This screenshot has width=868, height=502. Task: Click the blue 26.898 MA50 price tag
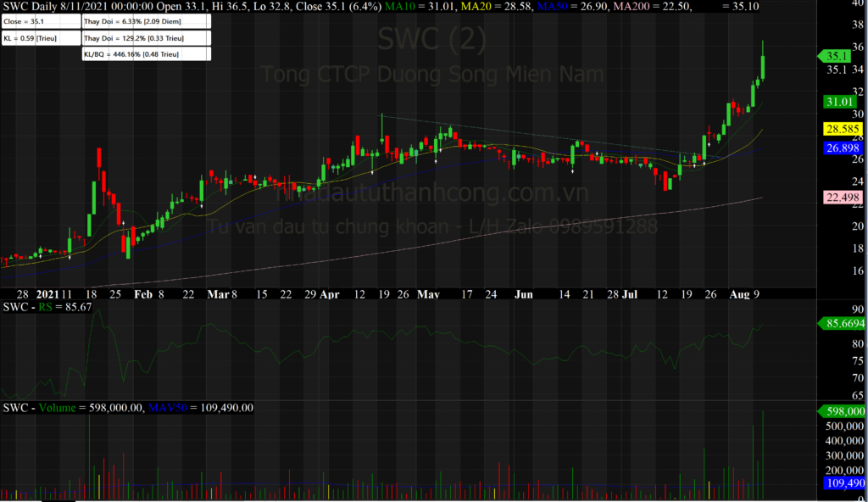coord(841,148)
